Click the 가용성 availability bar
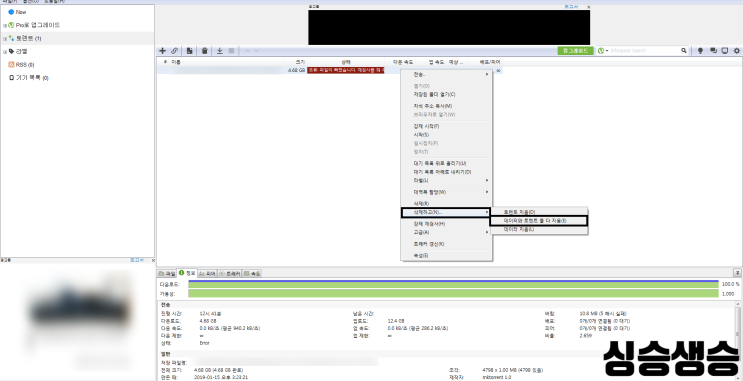743x381 pixels. pyautogui.click(x=453, y=294)
